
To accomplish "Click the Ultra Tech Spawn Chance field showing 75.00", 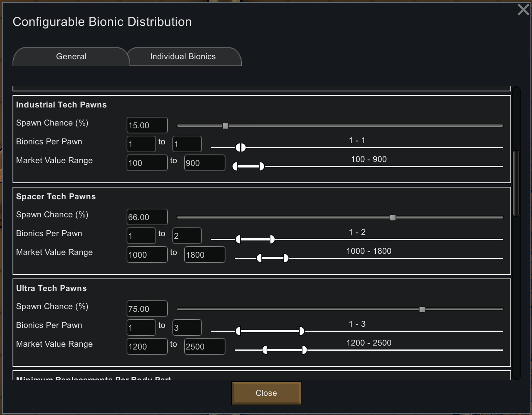I will pos(147,309).
